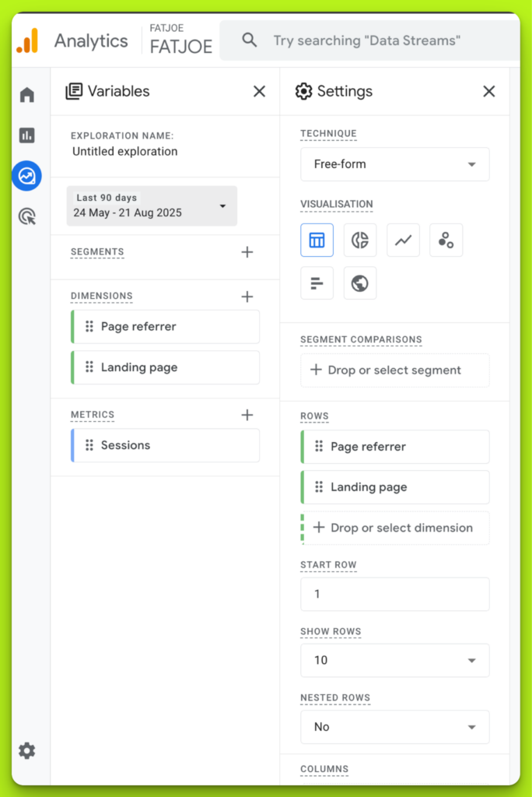532x797 pixels.
Task: Open the Advertising cursor target icon
Action: [27, 216]
